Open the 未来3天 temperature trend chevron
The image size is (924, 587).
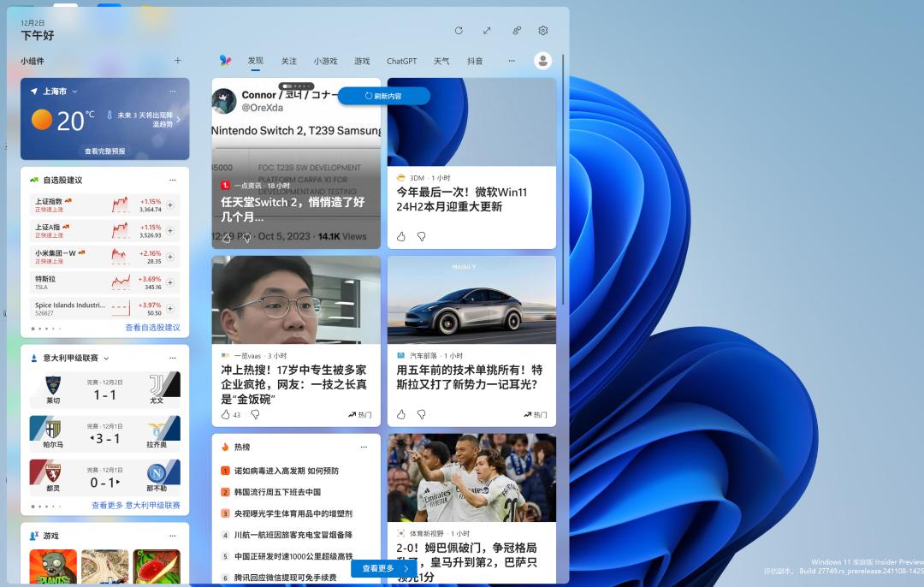click(x=178, y=120)
